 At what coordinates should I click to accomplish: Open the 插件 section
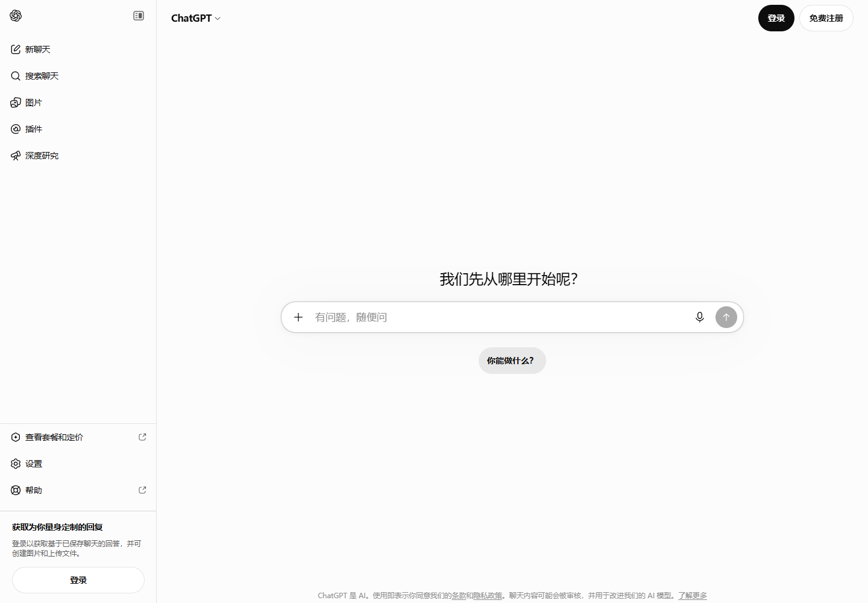pos(78,129)
